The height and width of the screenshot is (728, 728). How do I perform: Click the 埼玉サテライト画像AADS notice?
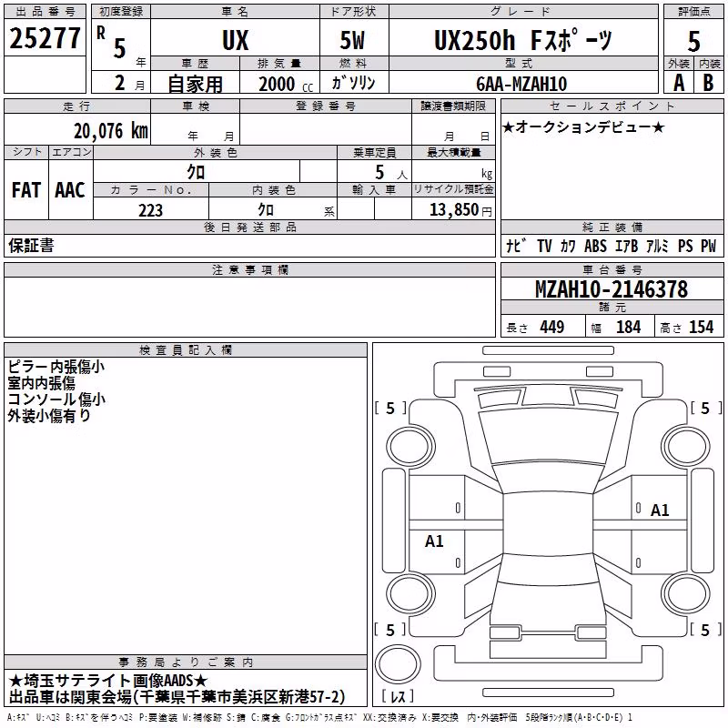click(107, 681)
